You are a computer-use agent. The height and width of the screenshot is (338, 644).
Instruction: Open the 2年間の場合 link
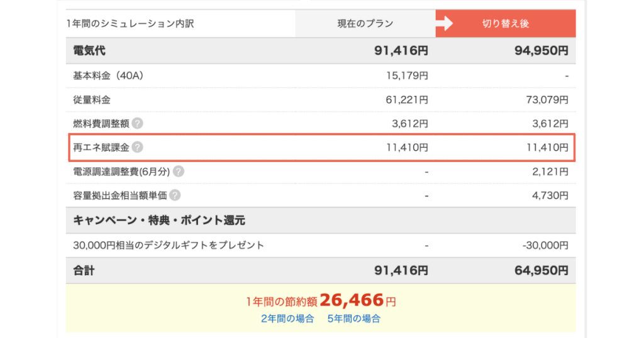click(287, 319)
